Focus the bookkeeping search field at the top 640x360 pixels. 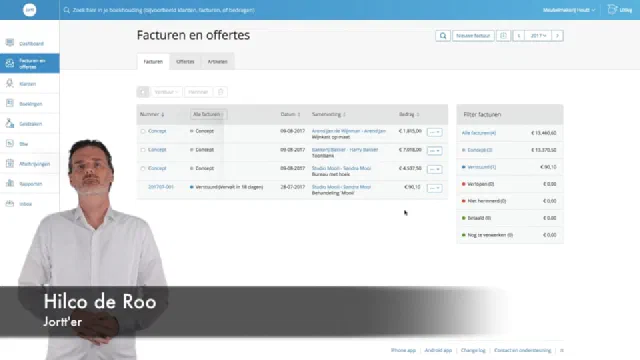163,10
